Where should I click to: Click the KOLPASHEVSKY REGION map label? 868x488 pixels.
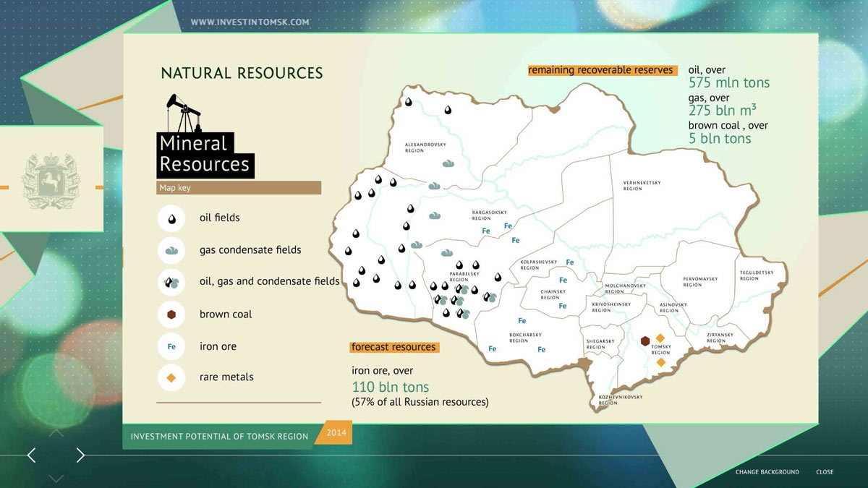[538, 265]
